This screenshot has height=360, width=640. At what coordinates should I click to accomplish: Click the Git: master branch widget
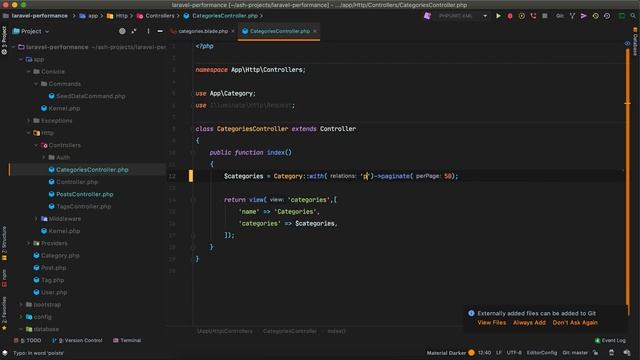click(575, 353)
